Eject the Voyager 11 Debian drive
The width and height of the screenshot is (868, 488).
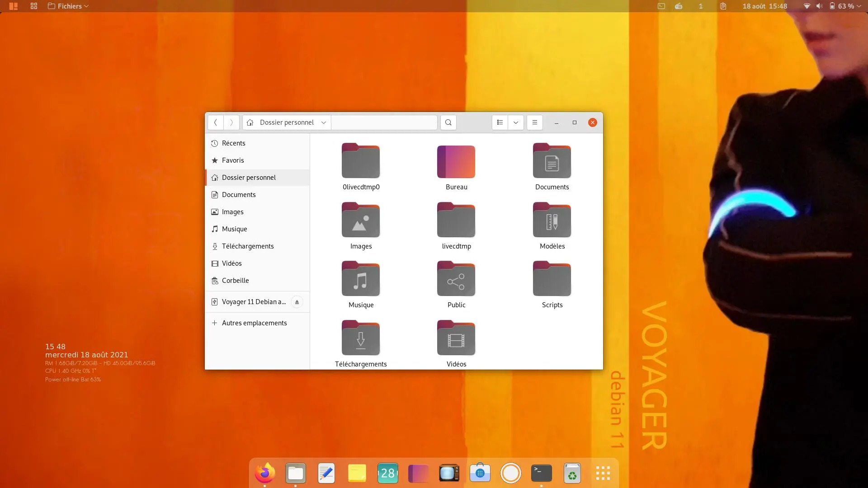pos(297,301)
